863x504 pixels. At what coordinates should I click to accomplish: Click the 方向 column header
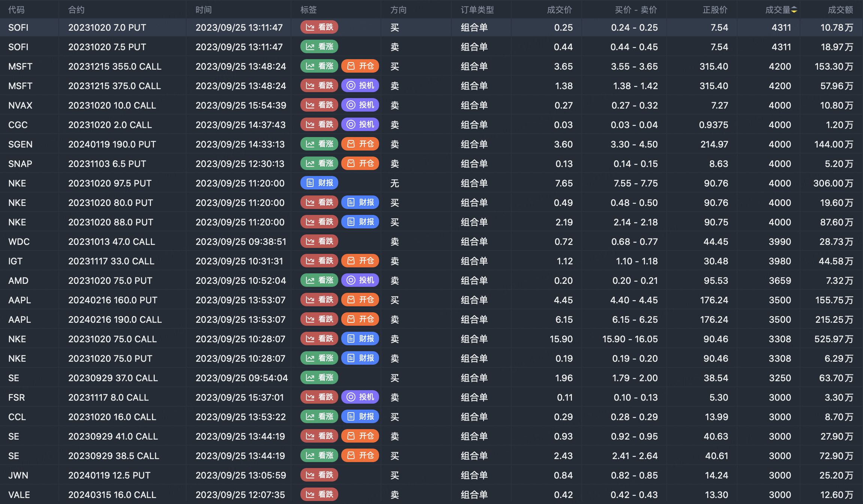pyautogui.click(x=399, y=10)
